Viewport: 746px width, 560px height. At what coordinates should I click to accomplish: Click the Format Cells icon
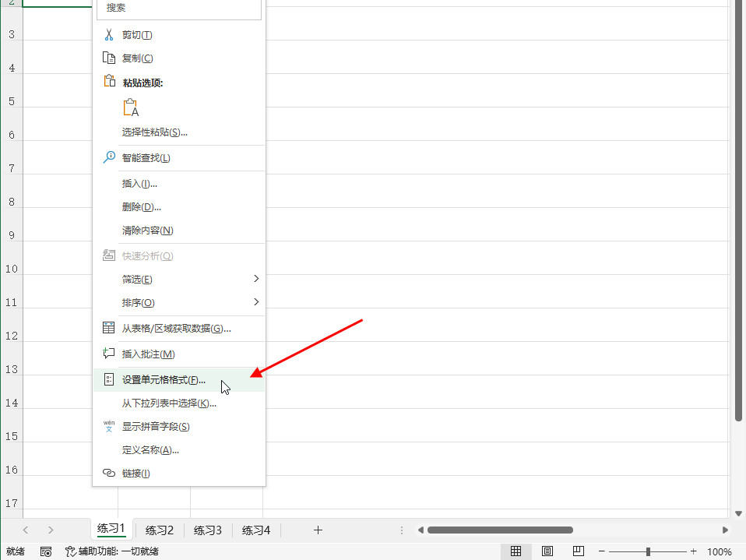109,379
